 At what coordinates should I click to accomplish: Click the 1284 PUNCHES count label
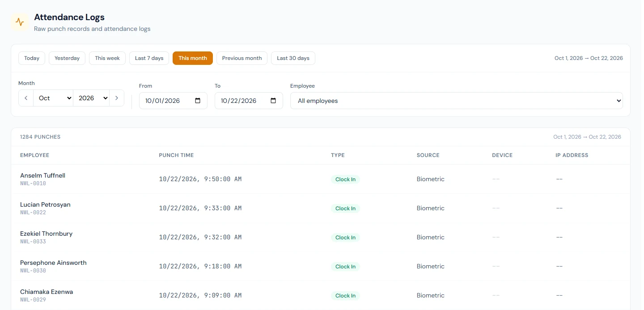(40, 137)
